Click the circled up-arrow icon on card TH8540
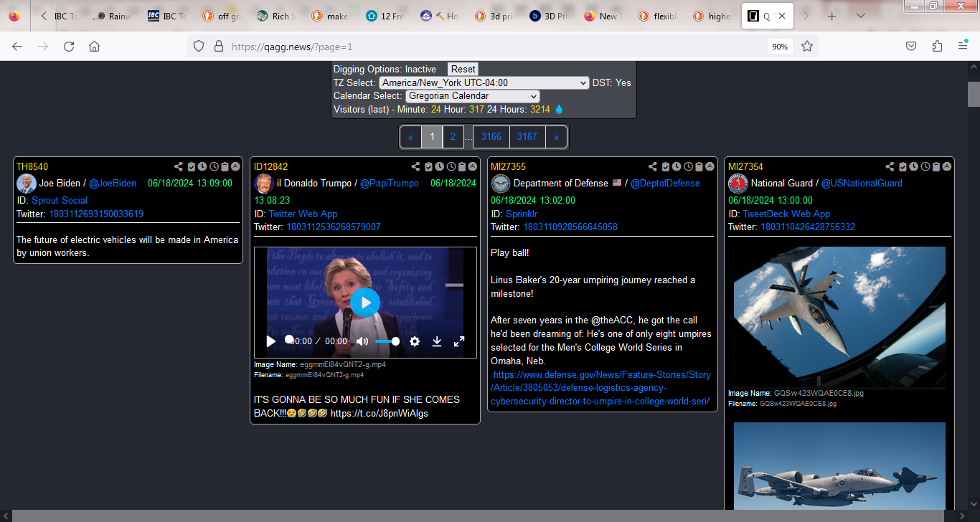 pyautogui.click(x=235, y=167)
